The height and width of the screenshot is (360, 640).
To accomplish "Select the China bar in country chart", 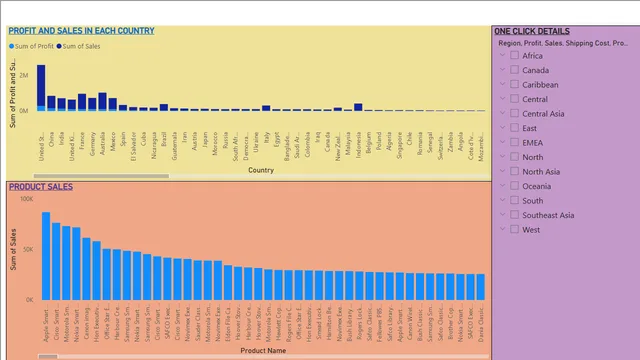I will (51, 104).
